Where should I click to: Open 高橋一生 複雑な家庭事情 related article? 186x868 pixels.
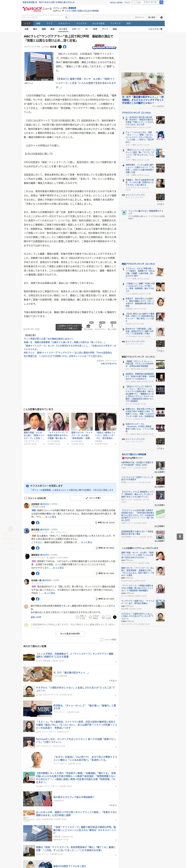click(64, 342)
